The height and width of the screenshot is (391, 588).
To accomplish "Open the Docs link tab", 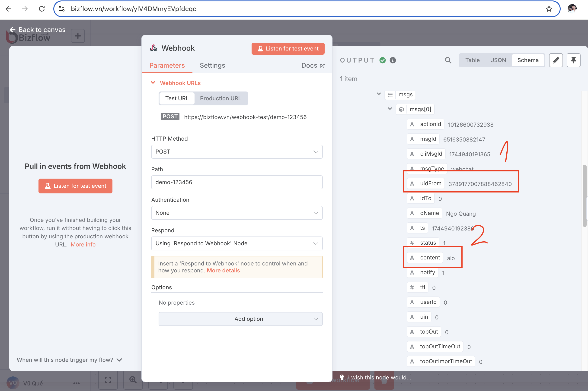I will tap(313, 65).
